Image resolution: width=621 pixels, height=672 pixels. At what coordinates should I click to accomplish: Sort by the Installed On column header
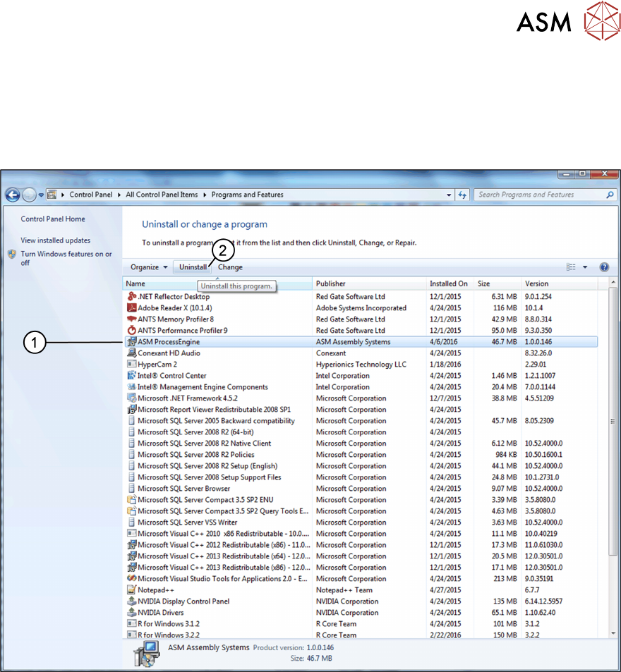(450, 283)
